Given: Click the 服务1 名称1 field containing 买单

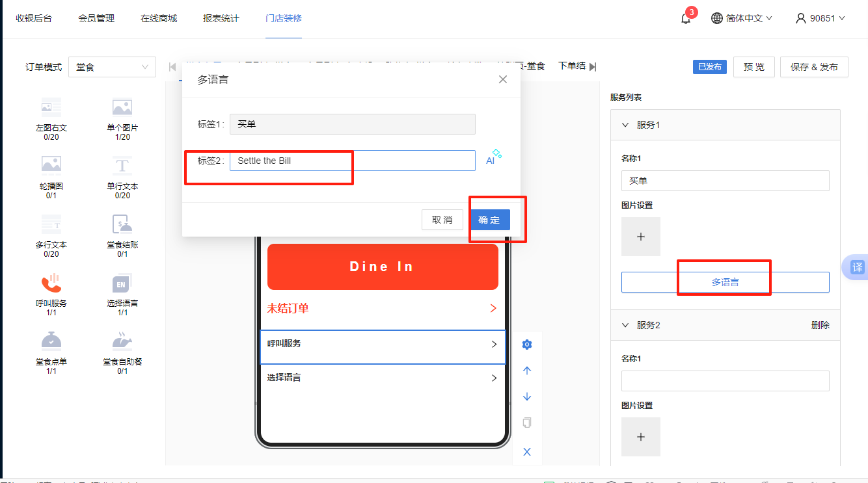Looking at the screenshot, I should (x=726, y=181).
